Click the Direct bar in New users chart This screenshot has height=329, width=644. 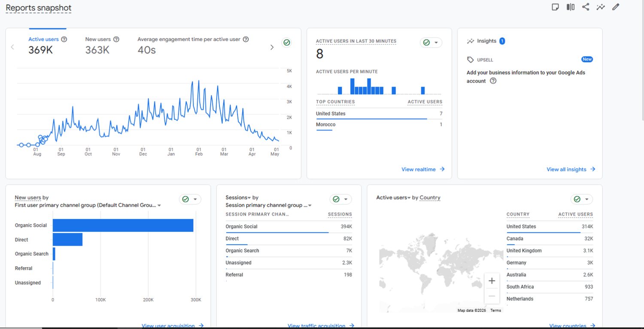coord(67,240)
